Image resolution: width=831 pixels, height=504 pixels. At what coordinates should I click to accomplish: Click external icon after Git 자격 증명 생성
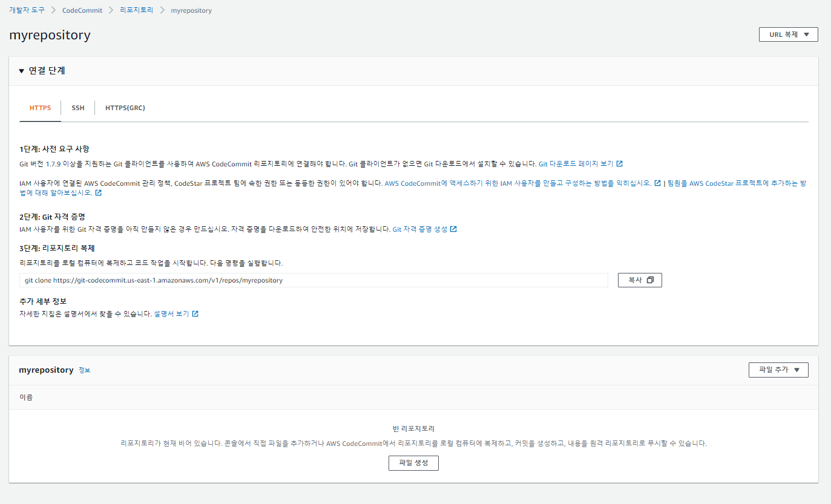pyautogui.click(x=453, y=229)
